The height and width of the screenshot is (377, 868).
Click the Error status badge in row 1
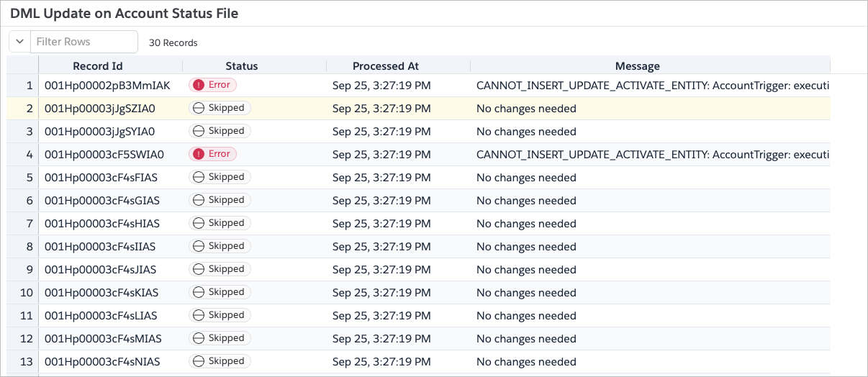pos(213,85)
